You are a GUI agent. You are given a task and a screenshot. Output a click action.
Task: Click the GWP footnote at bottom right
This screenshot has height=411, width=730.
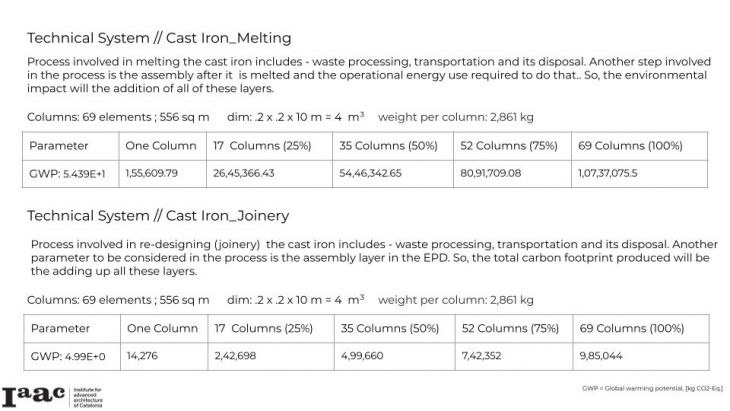[651, 388]
